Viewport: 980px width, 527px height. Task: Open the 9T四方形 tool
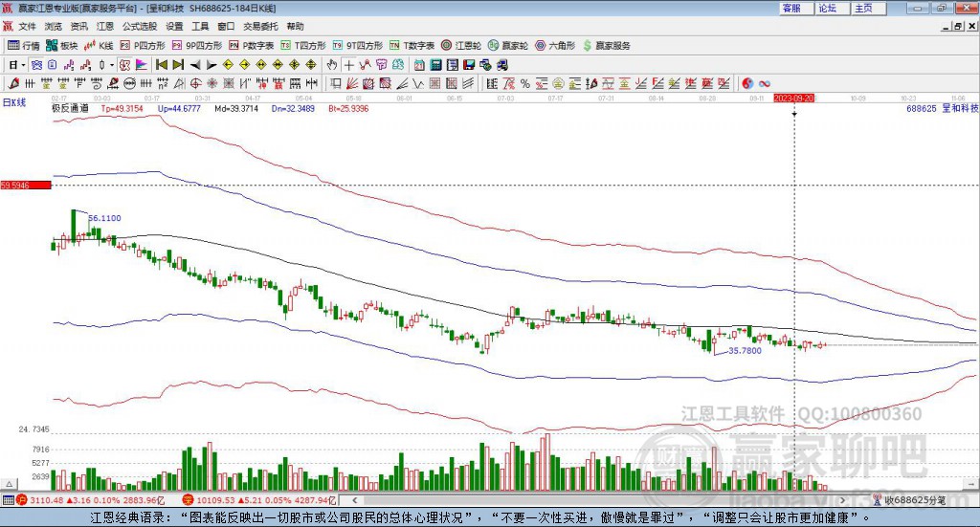[358, 46]
